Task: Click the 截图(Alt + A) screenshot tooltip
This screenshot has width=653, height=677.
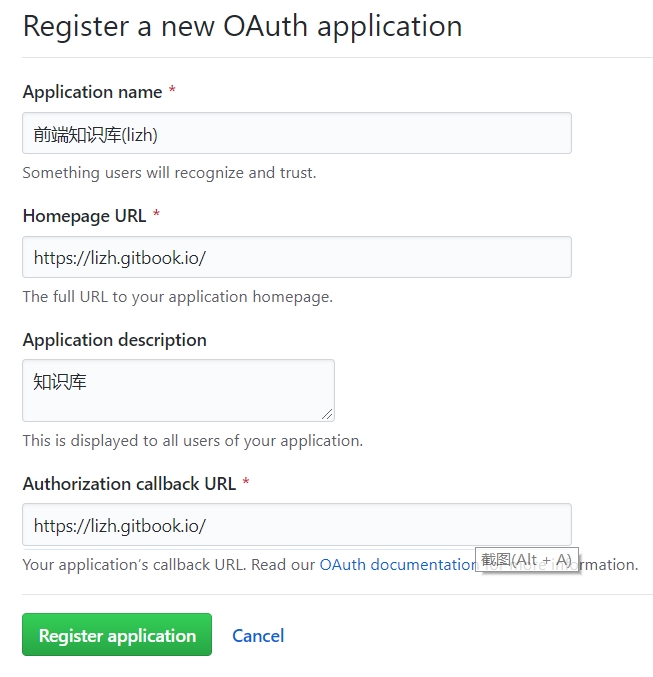Action: [526, 560]
